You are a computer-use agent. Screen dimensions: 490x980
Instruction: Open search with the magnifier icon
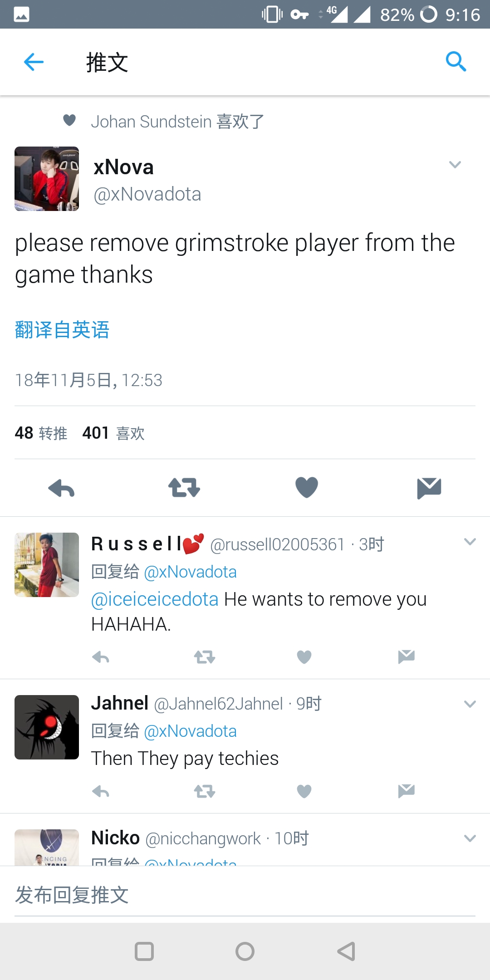[x=456, y=61]
